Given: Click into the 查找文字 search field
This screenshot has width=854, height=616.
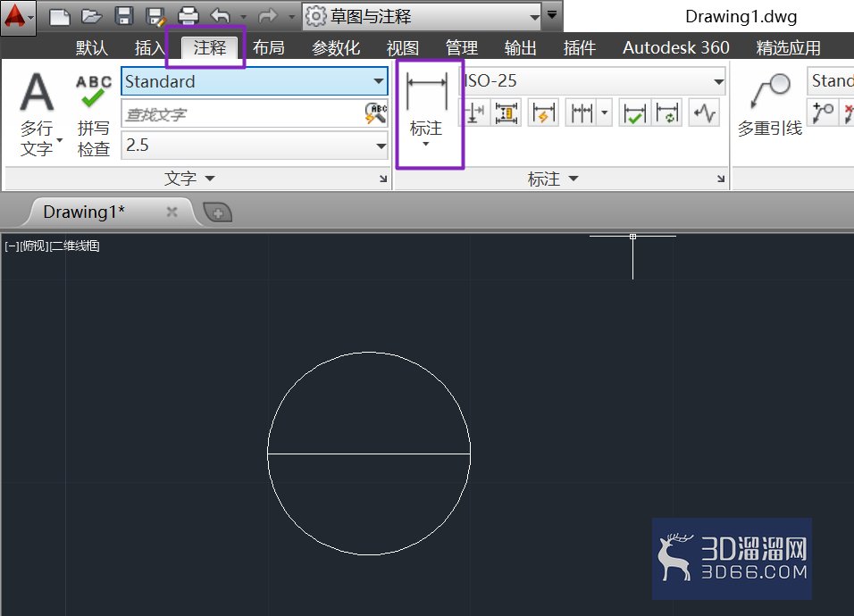Looking at the screenshot, I should pos(242,114).
